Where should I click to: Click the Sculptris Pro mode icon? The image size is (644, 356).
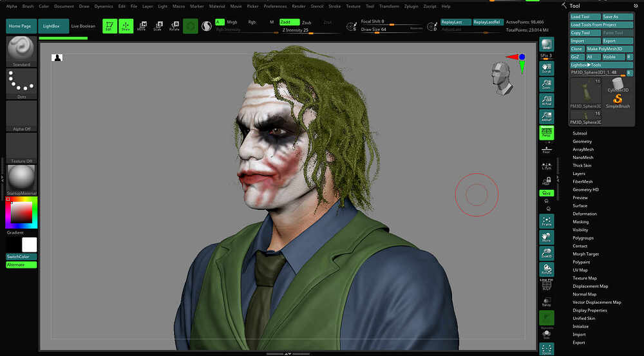pos(207,26)
